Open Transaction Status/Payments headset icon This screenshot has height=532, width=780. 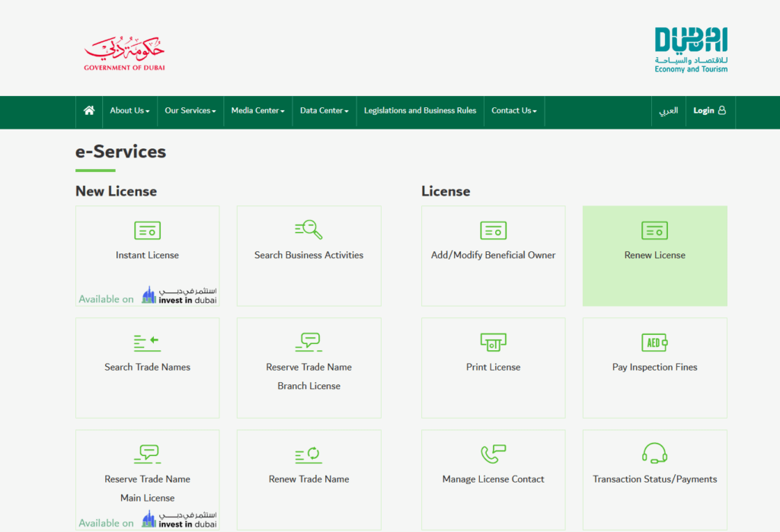[x=654, y=453]
